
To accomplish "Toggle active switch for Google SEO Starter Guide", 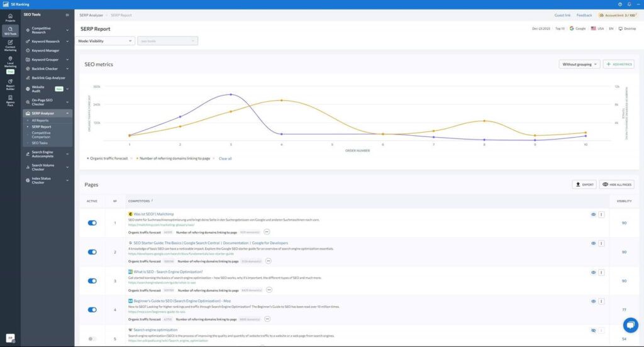I will (x=92, y=251).
